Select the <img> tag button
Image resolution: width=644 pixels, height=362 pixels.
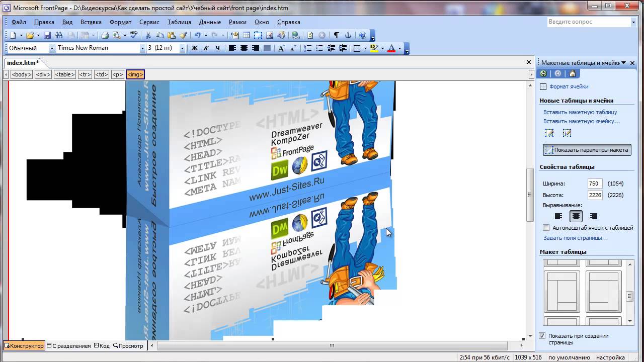135,74
